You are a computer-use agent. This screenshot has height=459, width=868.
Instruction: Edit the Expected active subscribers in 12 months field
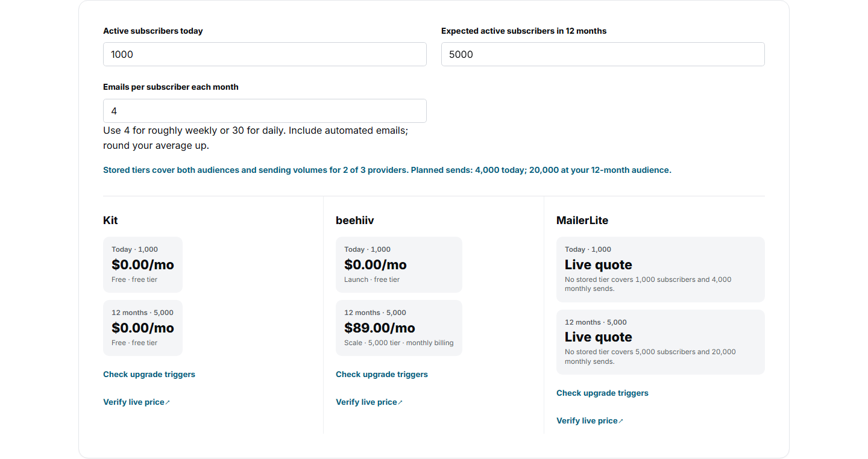pyautogui.click(x=603, y=54)
